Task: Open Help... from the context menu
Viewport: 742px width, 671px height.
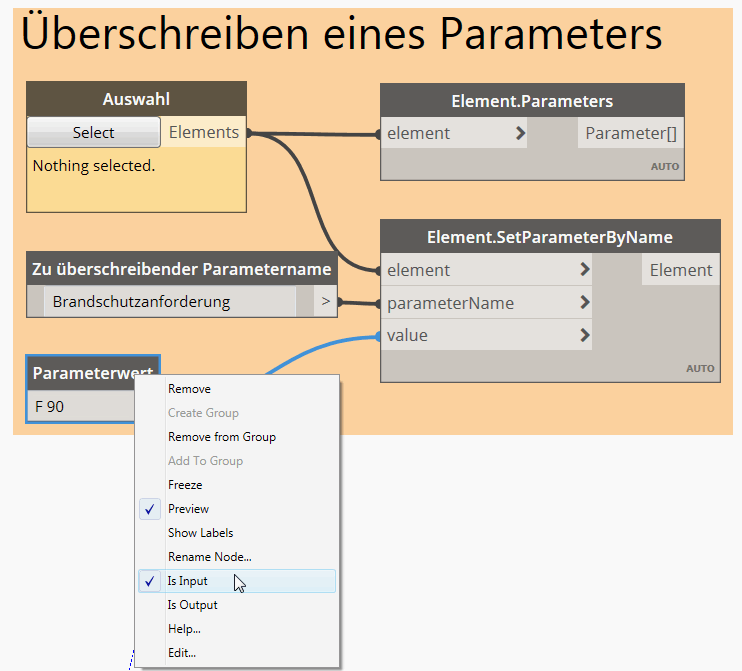Action: click(184, 629)
